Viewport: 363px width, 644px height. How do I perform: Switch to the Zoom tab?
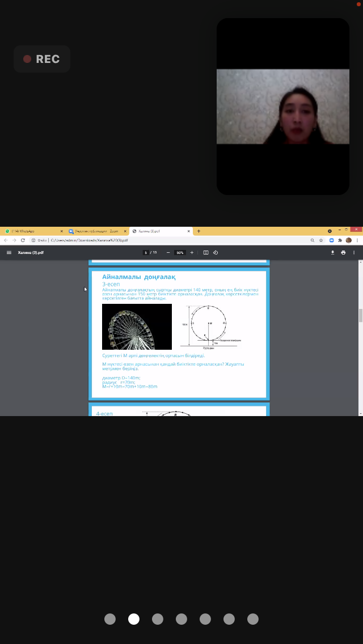point(96,231)
